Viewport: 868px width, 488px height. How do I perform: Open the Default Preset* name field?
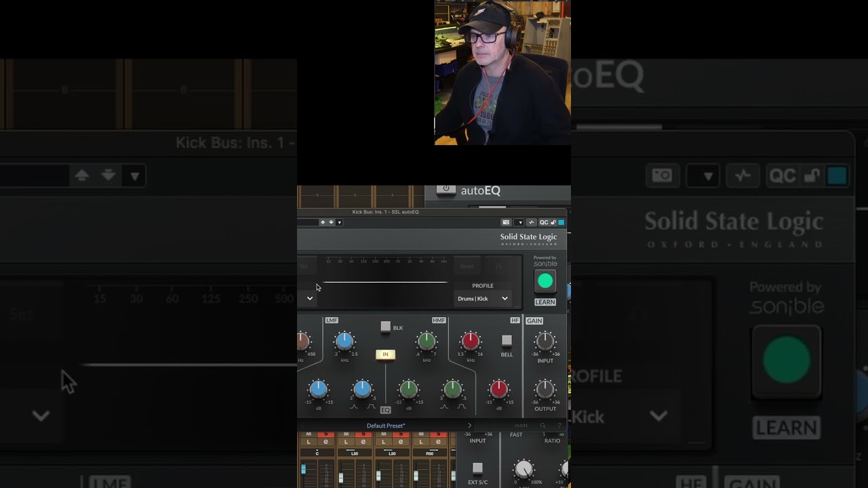[x=386, y=426]
